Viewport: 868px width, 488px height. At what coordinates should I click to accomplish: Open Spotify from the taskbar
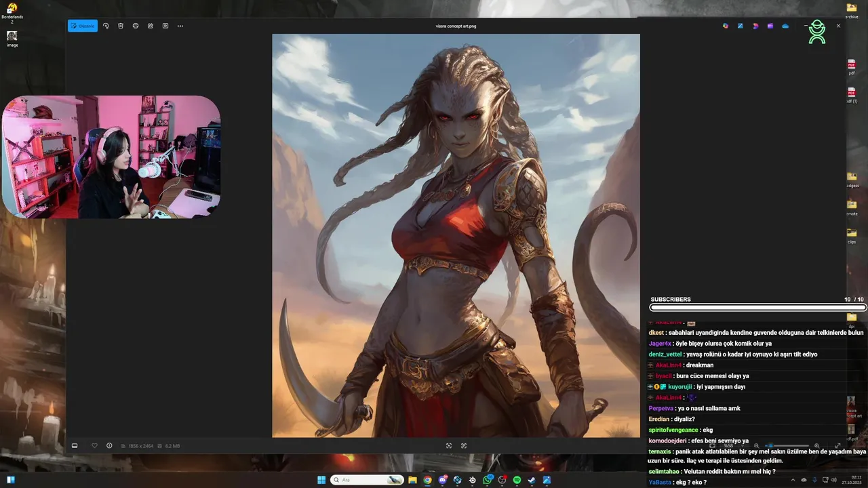tap(517, 480)
